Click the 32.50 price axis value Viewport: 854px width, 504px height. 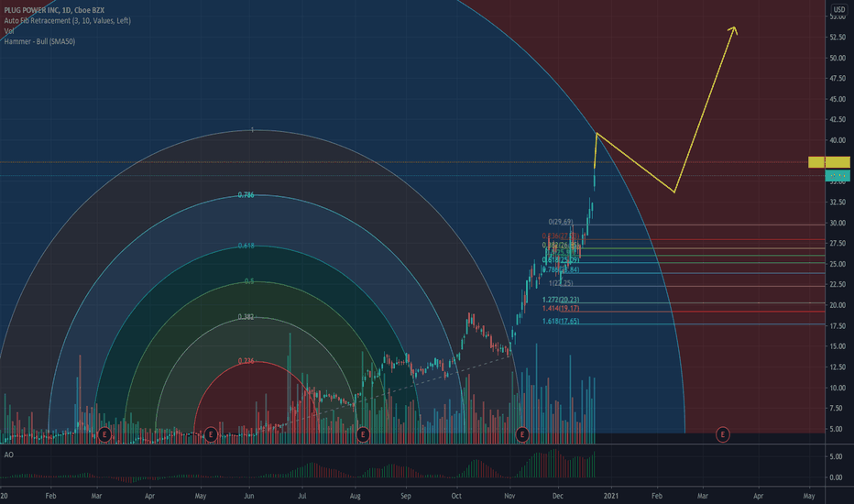(x=838, y=203)
